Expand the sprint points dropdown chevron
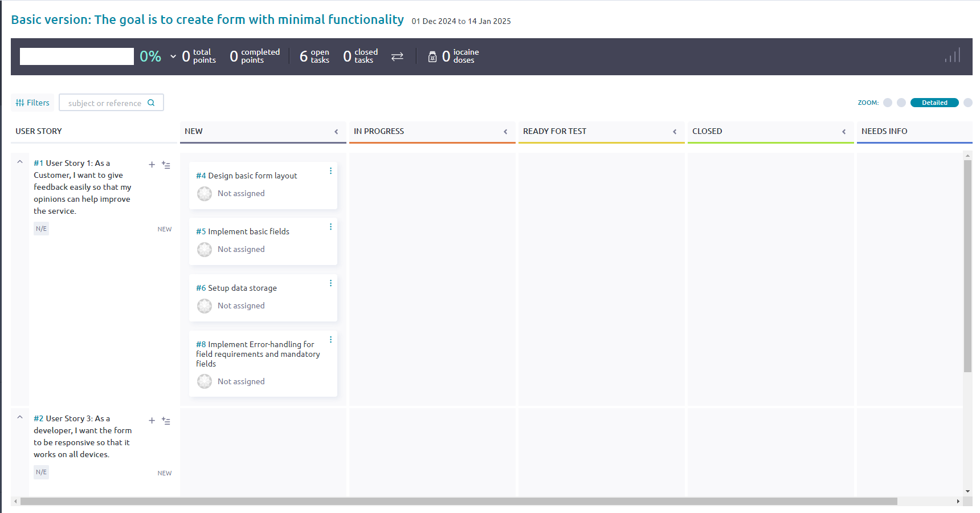This screenshot has width=980, height=513. click(173, 56)
